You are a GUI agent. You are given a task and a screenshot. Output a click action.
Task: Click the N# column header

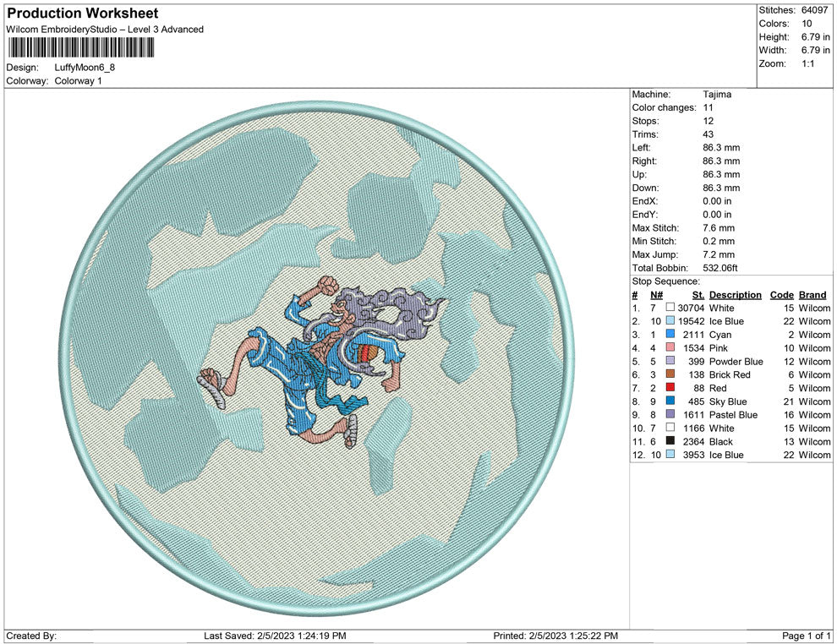point(656,295)
